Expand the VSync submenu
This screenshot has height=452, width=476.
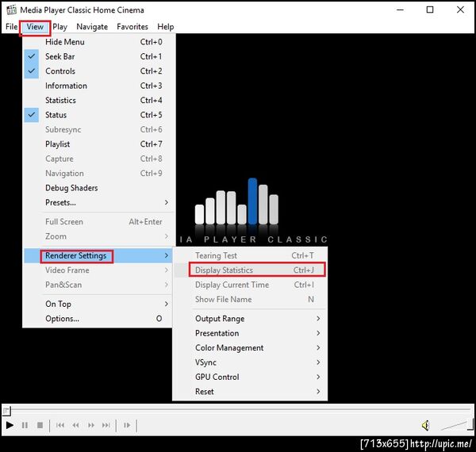[250, 362]
